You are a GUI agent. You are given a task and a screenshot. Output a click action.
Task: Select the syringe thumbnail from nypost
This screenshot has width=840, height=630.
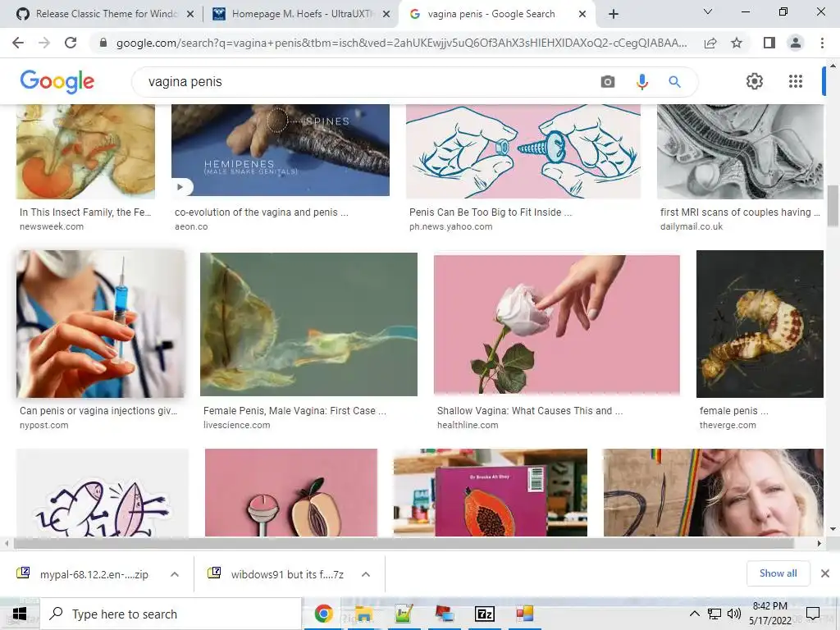click(100, 324)
